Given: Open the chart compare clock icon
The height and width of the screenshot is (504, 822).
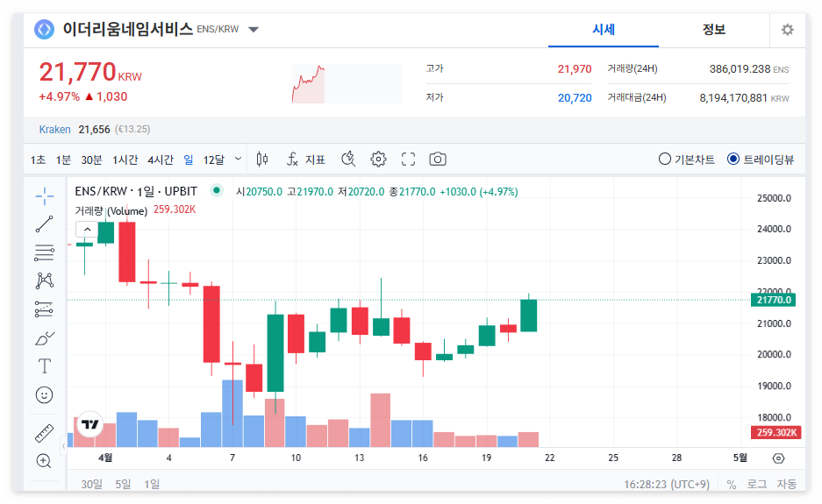Looking at the screenshot, I should [x=348, y=160].
